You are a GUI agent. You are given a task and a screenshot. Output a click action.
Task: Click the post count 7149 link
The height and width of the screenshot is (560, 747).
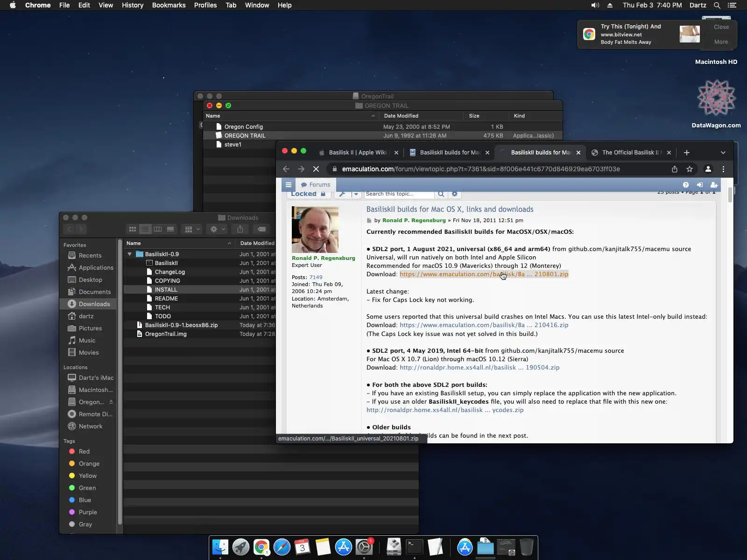316,277
